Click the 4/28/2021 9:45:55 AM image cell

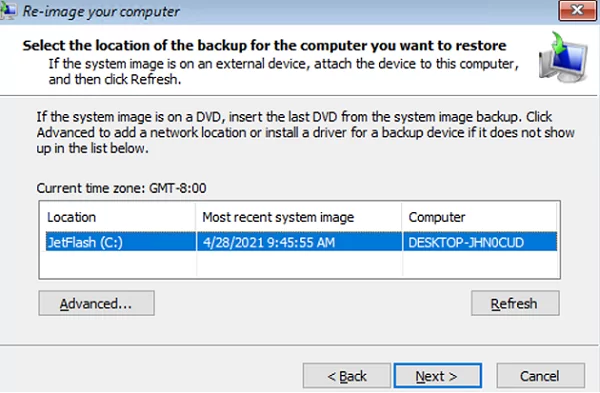[299, 242]
